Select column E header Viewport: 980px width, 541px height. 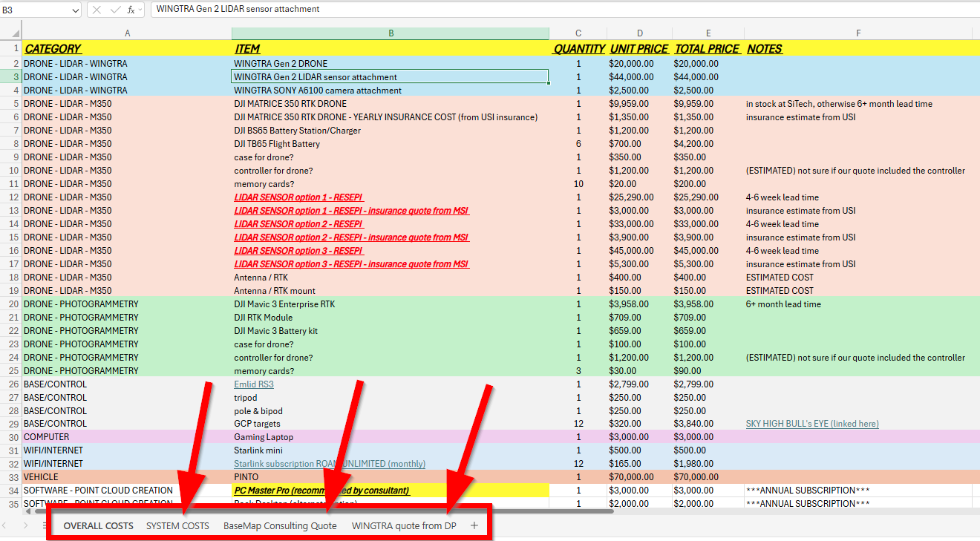(x=708, y=34)
